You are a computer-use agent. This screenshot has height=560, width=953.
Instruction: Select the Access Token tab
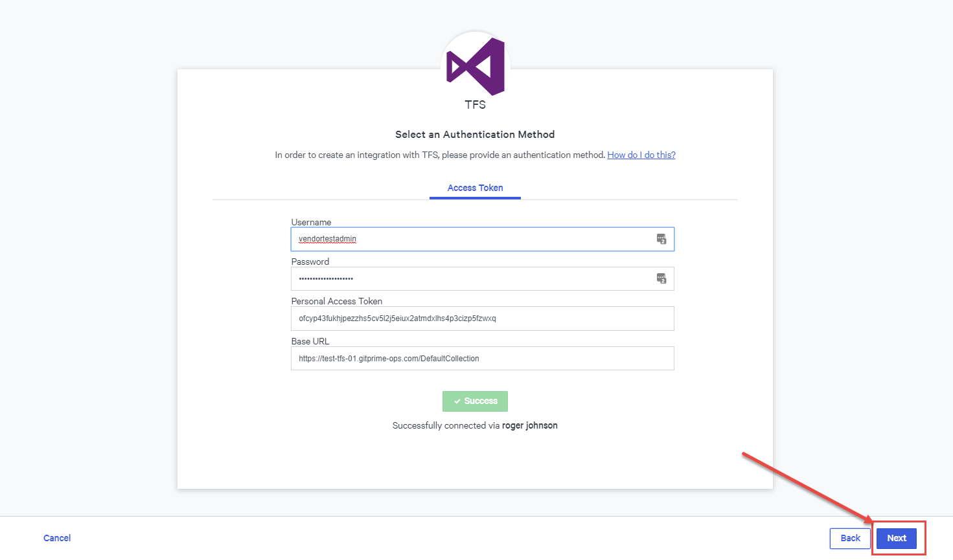pyautogui.click(x=475, y=188)
